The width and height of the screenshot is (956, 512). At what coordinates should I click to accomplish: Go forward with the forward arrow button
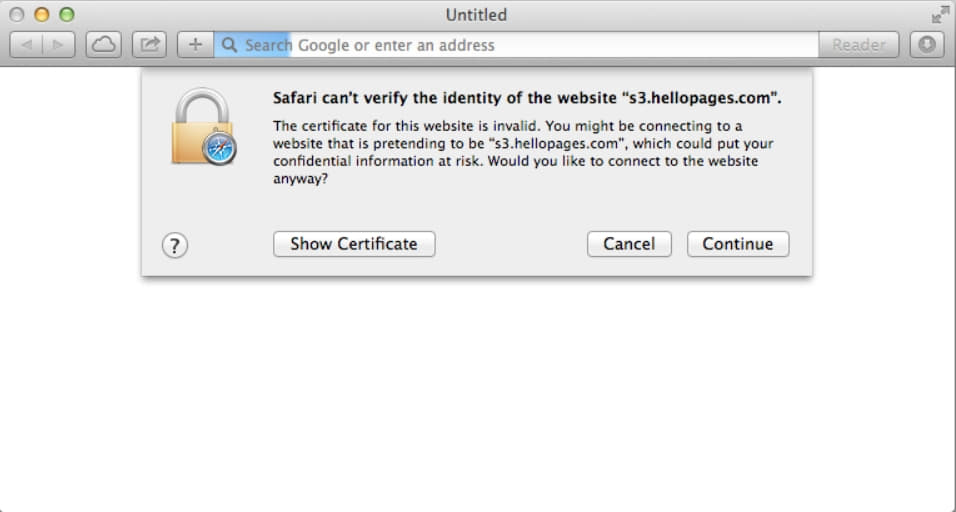(59, 45)
